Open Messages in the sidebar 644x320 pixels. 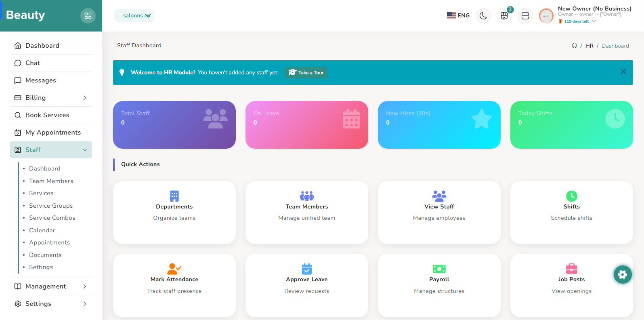51,80
